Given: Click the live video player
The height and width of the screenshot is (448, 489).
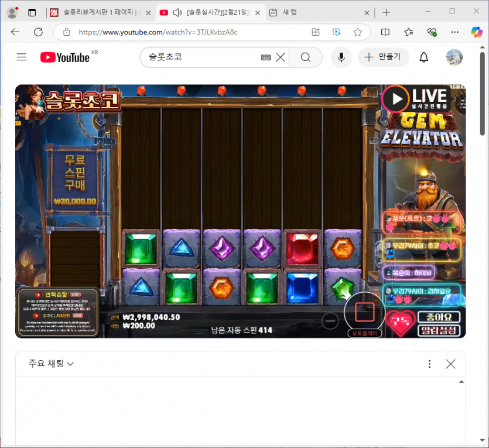Looking at the screenshot, I should (241, 211).
